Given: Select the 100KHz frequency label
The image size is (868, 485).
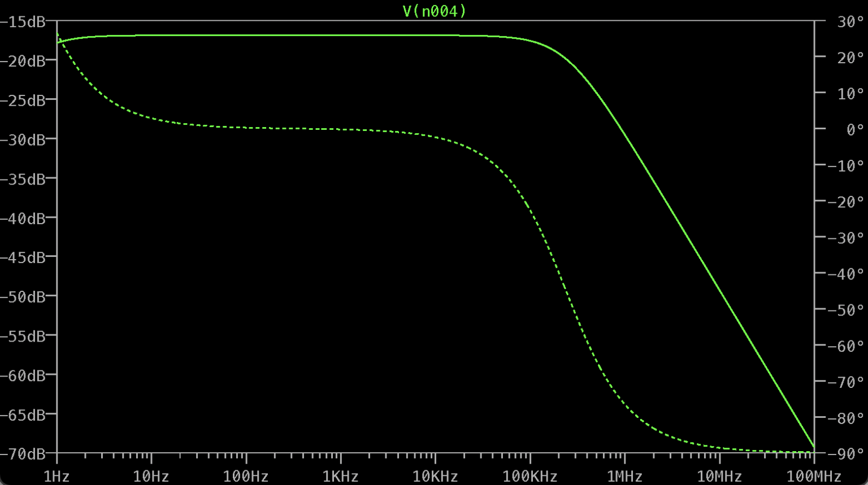Looking at the screenshot, I should click(530, 476).
